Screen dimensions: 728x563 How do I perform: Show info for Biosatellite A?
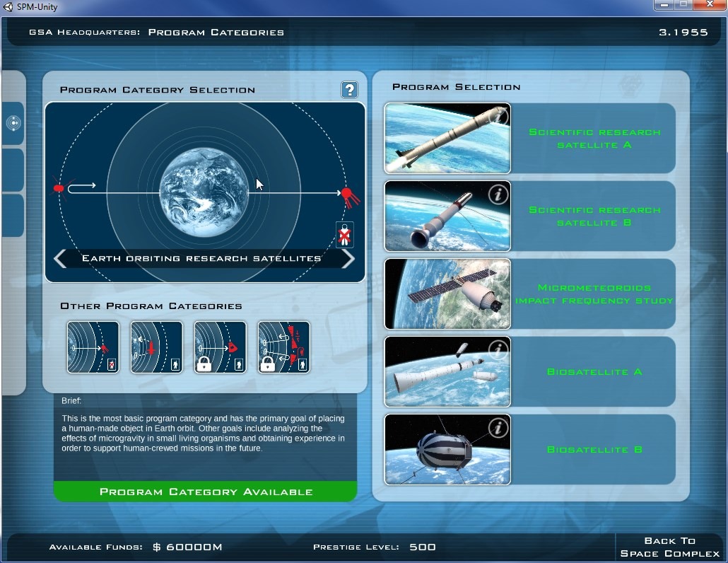pos(498,350)
